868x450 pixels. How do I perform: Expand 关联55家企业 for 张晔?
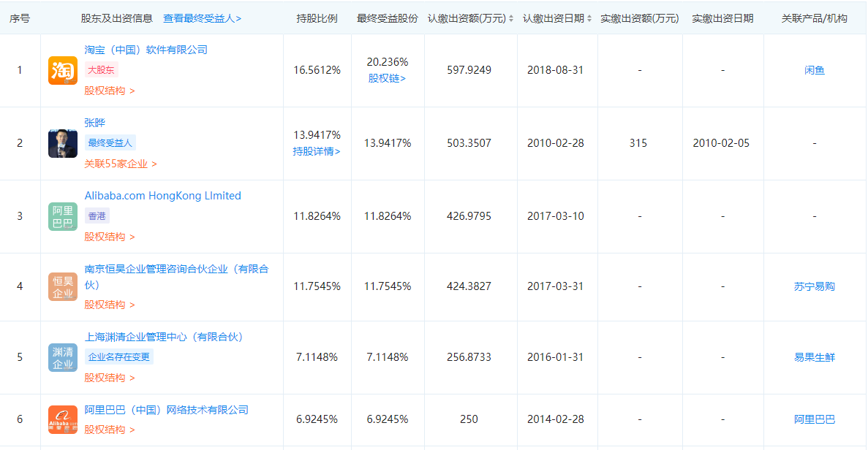tap(121, 164)
